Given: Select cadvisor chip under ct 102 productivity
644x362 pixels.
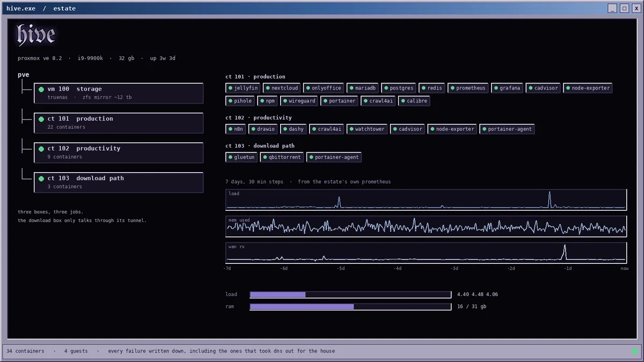Looking at the screenshot, I should [407, 129].
